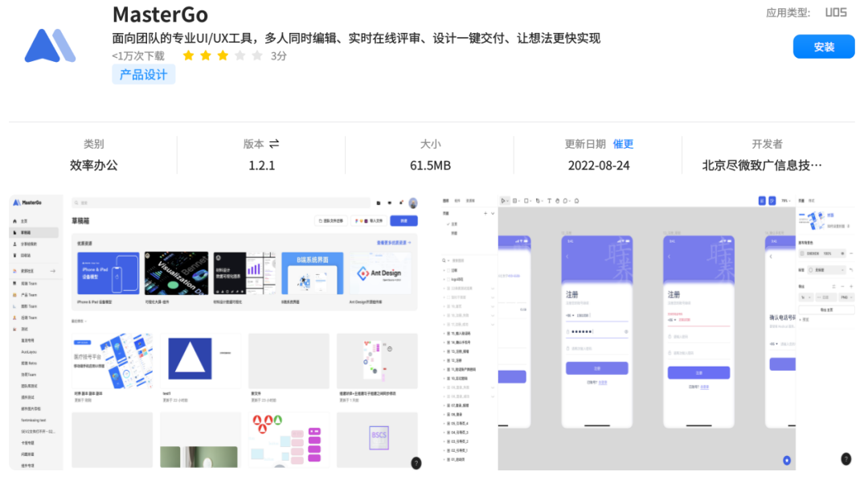Click the help icon in editor screenshot

845,458
